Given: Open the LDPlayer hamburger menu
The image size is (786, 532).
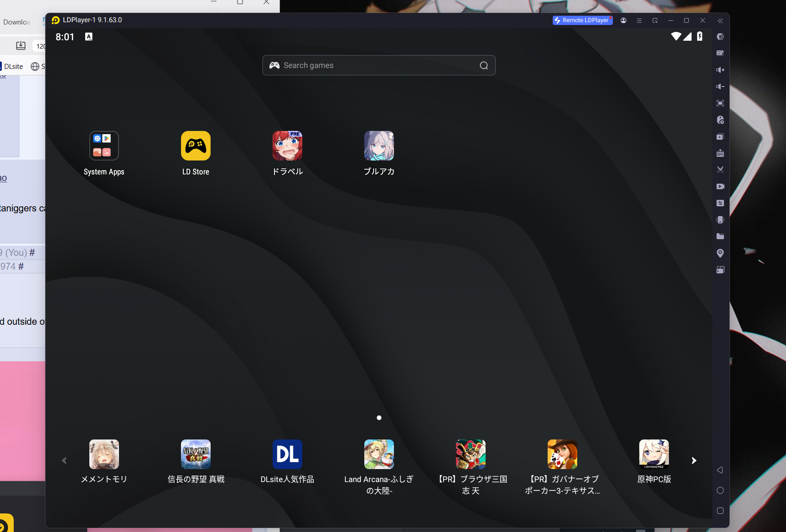Looking at the screenshot, I should point(639,20).
